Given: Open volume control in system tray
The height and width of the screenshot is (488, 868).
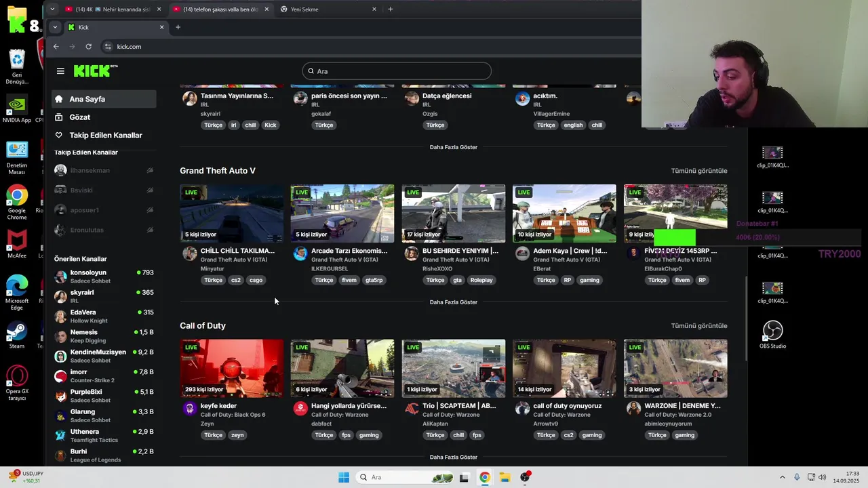Looking at the screenshot, I should 823,477.
